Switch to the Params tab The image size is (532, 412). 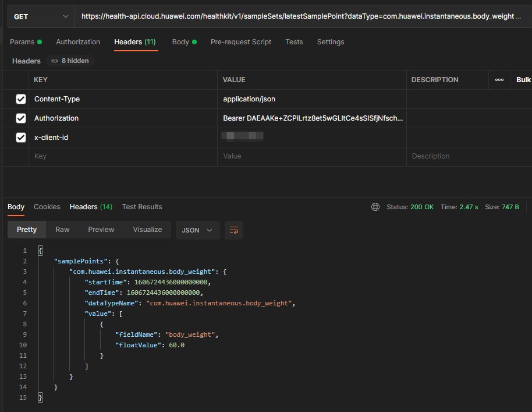[22, 42]
